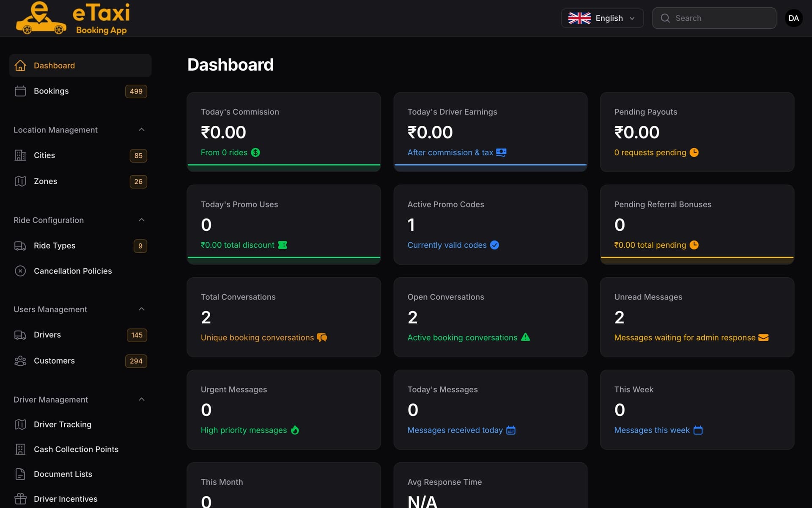Click clock icon beside 0 requests pending
The width and height of the screenshot is (812, 508).
694,152
